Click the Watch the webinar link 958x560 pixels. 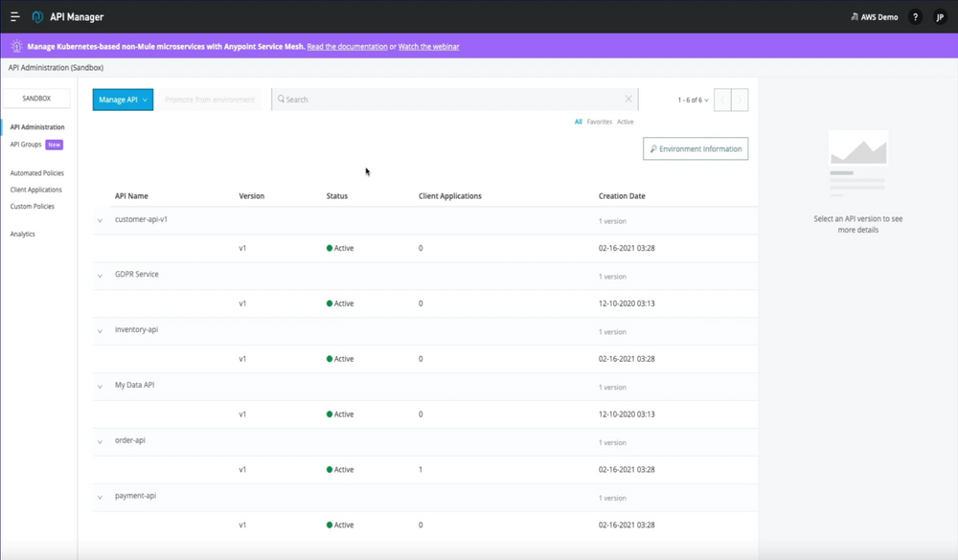click(430, 46)
